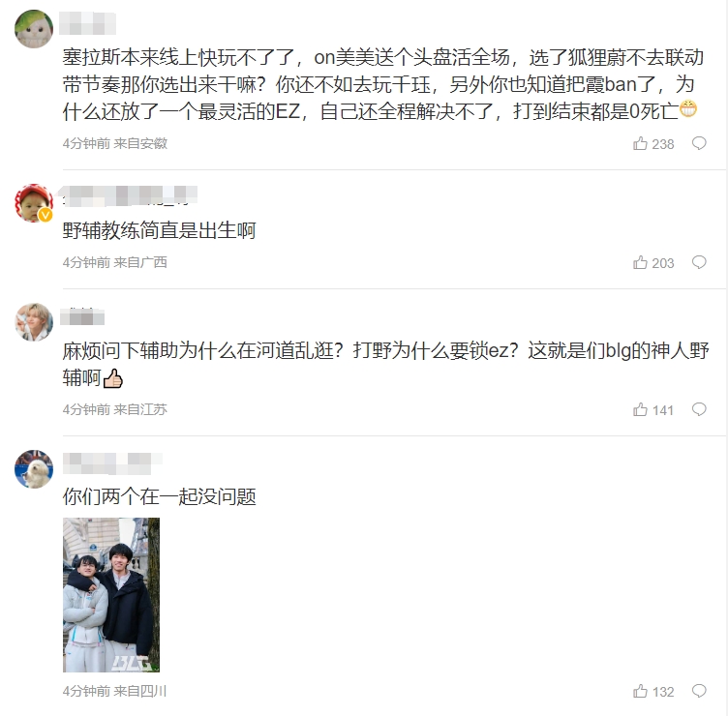
Task: Reply to the comment from 四川
Action: pos(699,691)
